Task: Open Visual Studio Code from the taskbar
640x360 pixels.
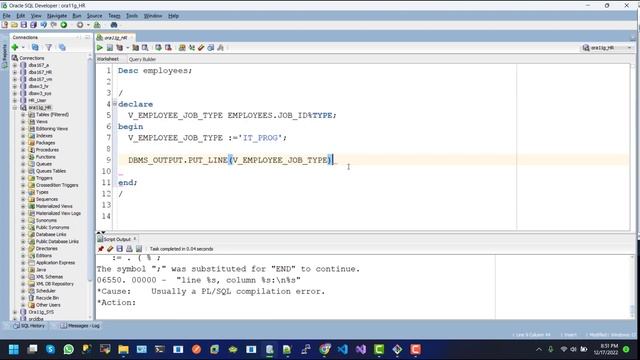Action: [x=342, y=349]
